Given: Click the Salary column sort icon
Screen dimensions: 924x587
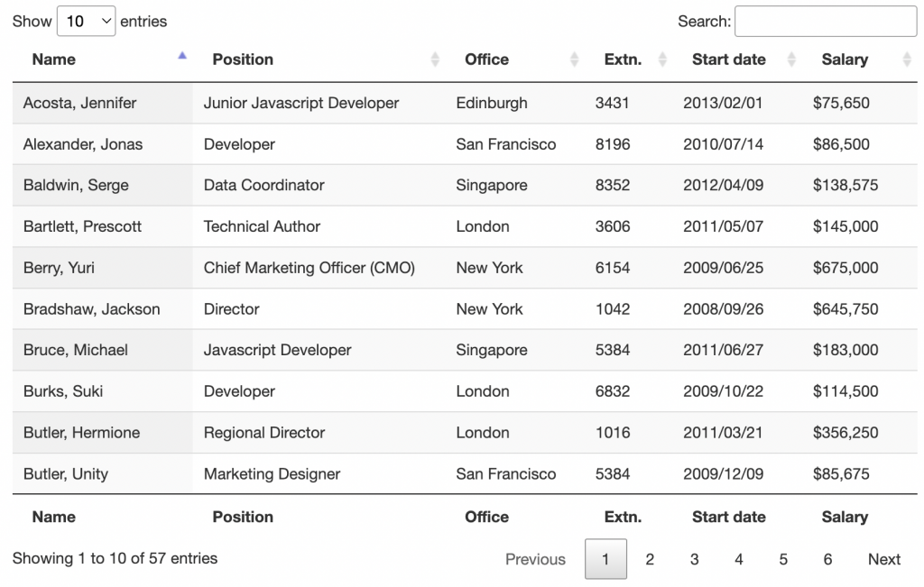Looking at the screenshot, I should 907,60.
